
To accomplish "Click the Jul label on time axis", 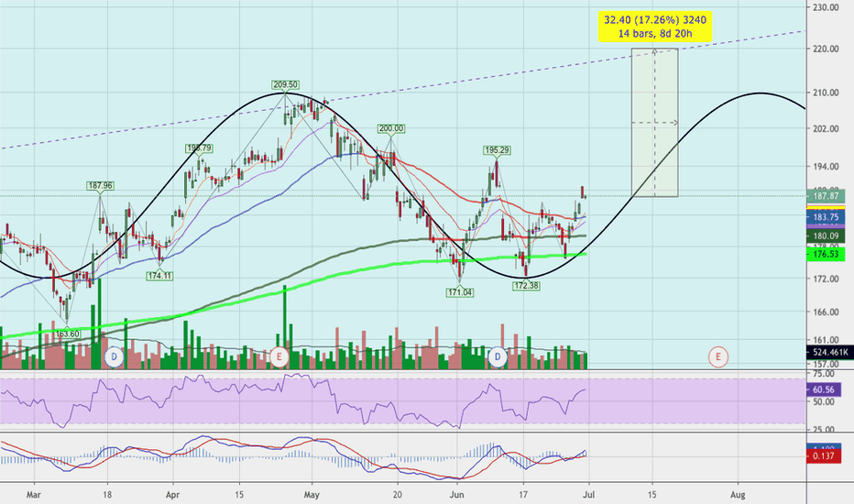I will click(x=588, y=495).
